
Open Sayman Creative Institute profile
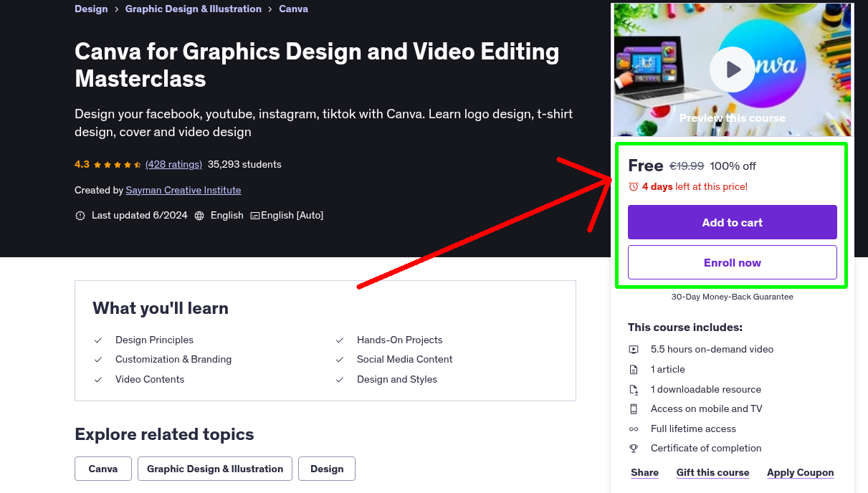pyautogui.click(x=183, y=190)
